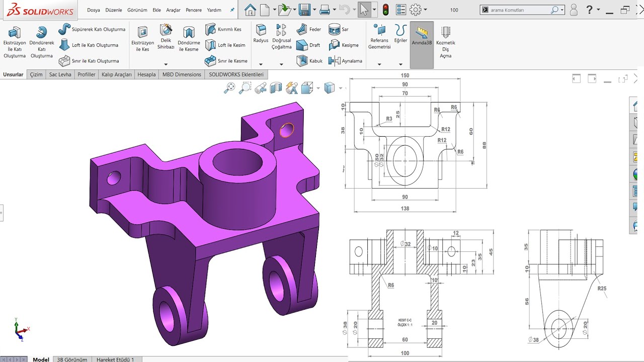Click Zoom to Fit icon
This screenshot has width=644, height=362.
pos(229,88)
